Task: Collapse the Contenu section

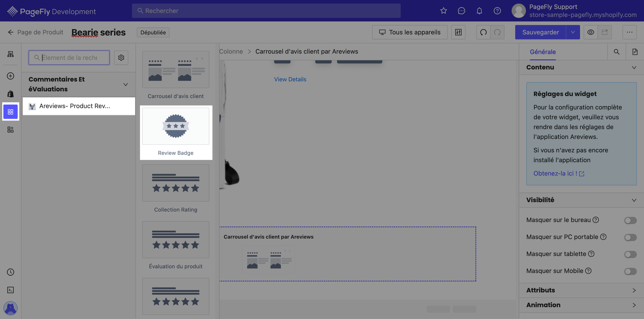Action: coord(634,67)
